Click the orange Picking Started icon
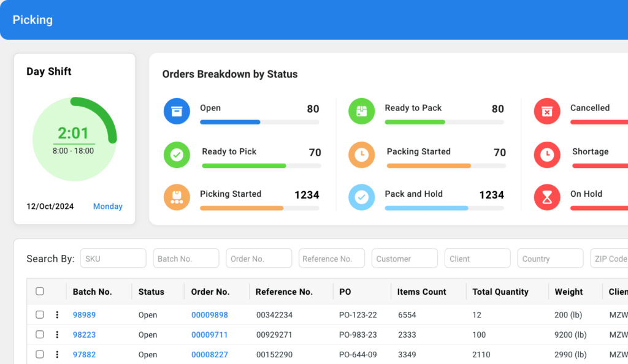 click(x=177, y=197)
